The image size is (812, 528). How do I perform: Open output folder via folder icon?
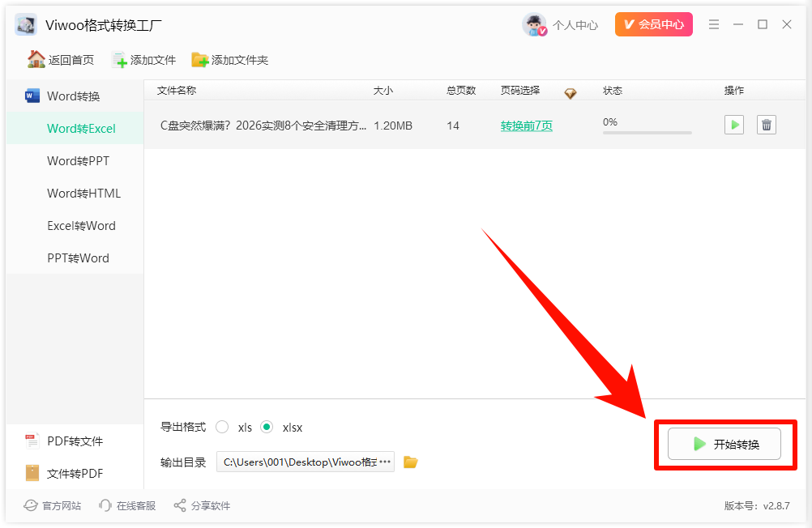(411, 462)
